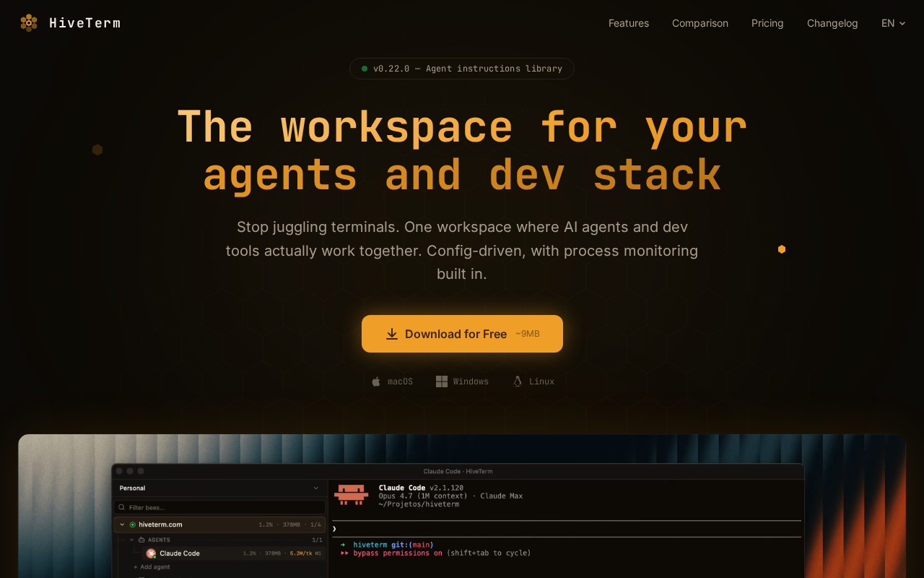Viewport: 924px width, 578px height.
Task: Click the terminal prompt input line
Action: pos(567,529)
